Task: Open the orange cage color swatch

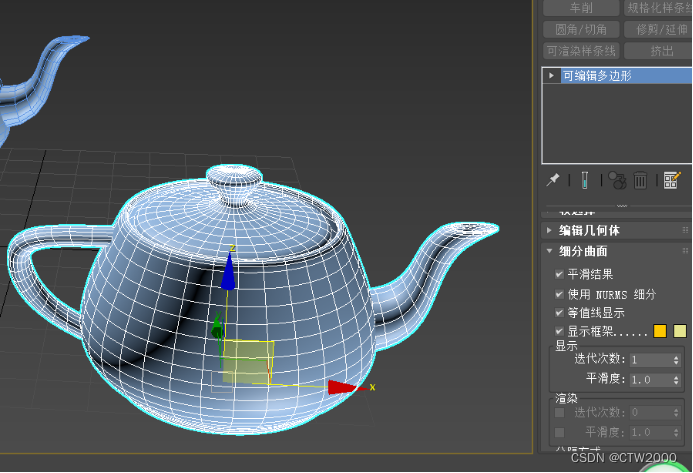Action: [660, 331]
